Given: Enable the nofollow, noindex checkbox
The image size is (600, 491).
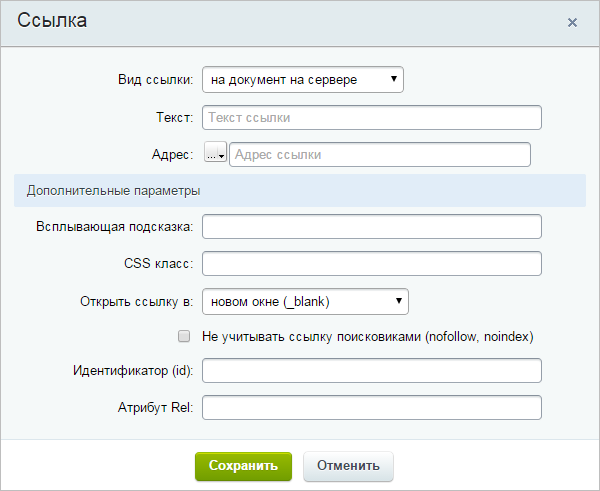Looking at the screenshot, I should coord(184,336).
